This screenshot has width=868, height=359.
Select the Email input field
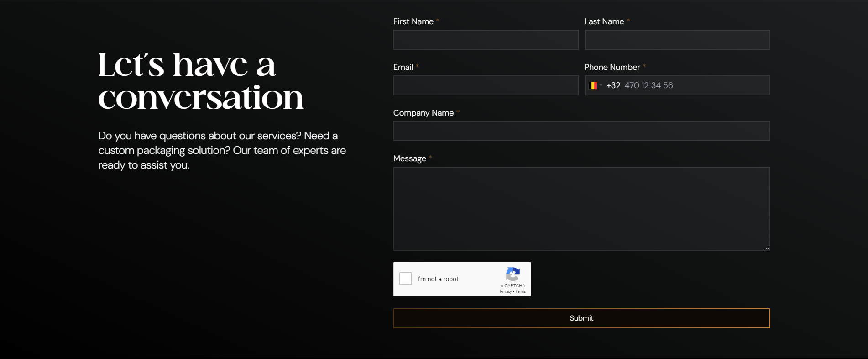[486, 85]
